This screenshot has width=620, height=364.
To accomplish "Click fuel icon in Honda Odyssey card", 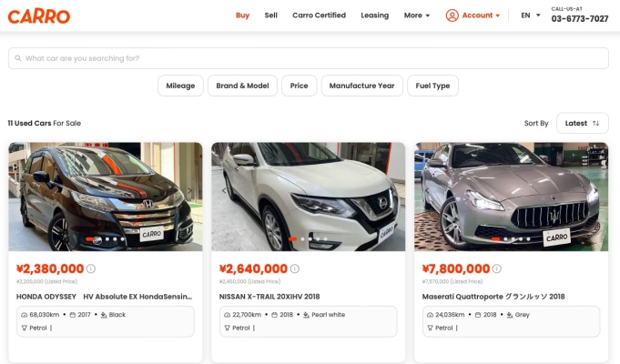I will click(25, 328).
